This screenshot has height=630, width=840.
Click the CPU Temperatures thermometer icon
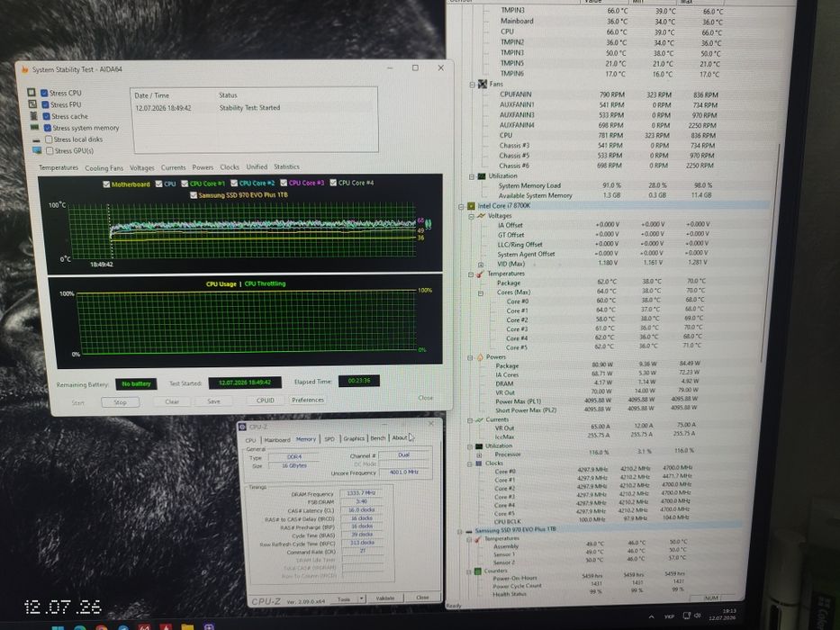point(480,274)
